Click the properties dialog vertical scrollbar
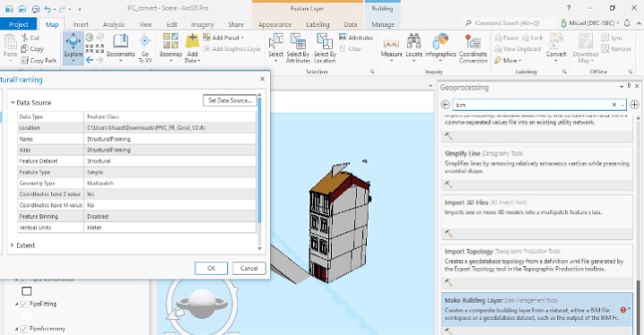 tap(259, 160)
